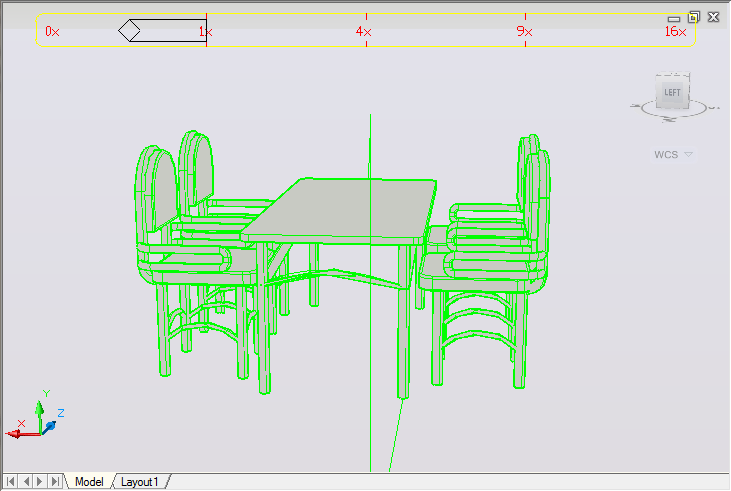Restore down the drawing viewport window
731x491 pixels.
pos(694,17)
